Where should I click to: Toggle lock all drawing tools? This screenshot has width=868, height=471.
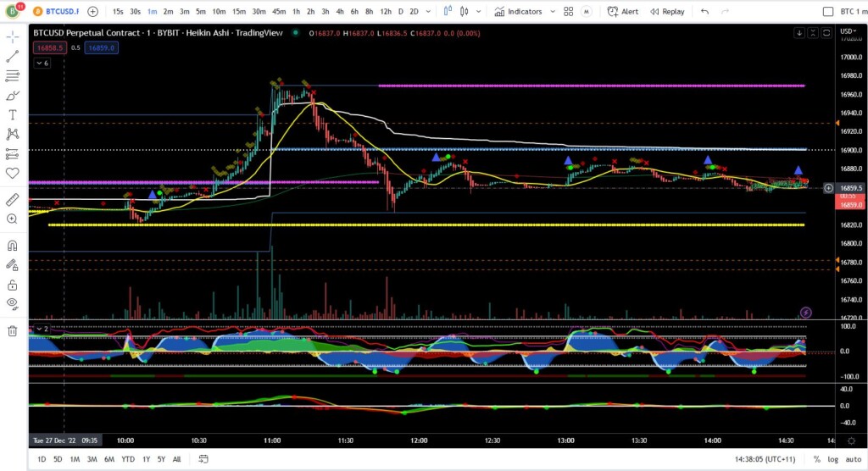click(x=13, y=284)
